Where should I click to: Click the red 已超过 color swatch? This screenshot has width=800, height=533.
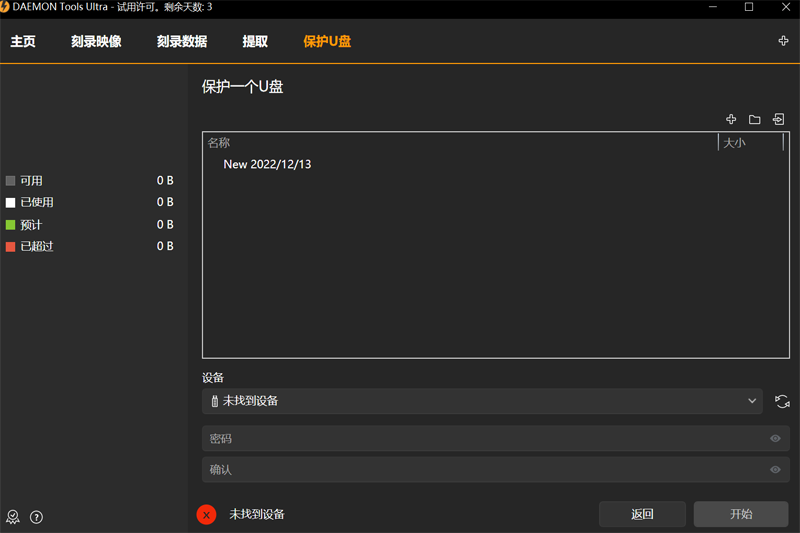[10, 247]
